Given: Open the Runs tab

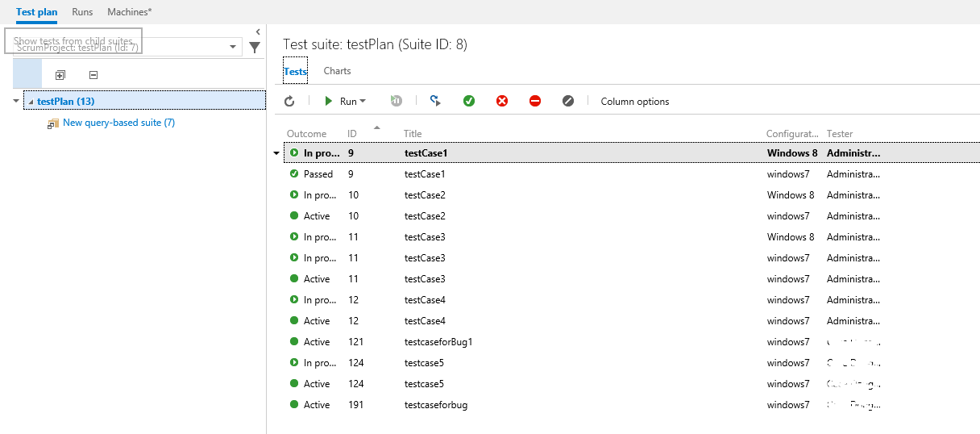Looking at the screenshot, I should click(x=82, y=12).
